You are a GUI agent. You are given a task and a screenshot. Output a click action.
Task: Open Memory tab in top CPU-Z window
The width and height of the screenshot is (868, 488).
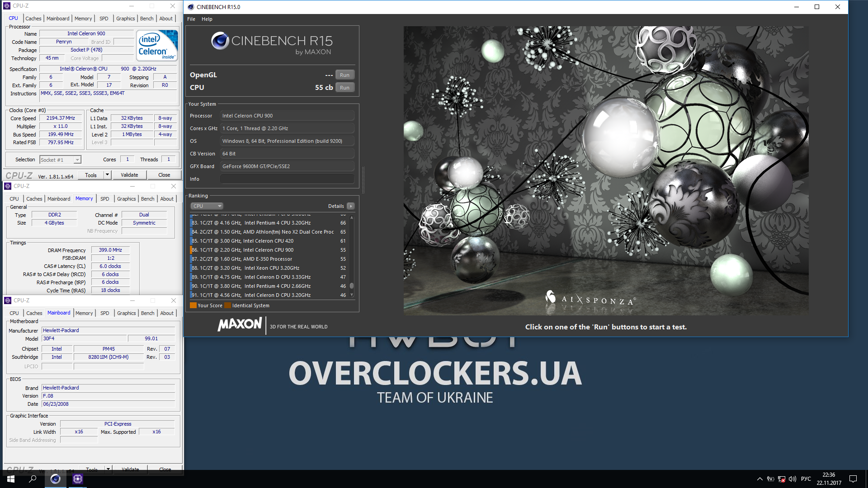pos(83,19)
